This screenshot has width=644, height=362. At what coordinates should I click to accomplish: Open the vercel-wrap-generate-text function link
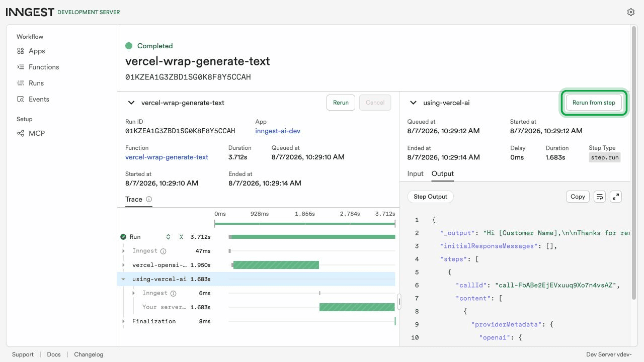point(167,157)
